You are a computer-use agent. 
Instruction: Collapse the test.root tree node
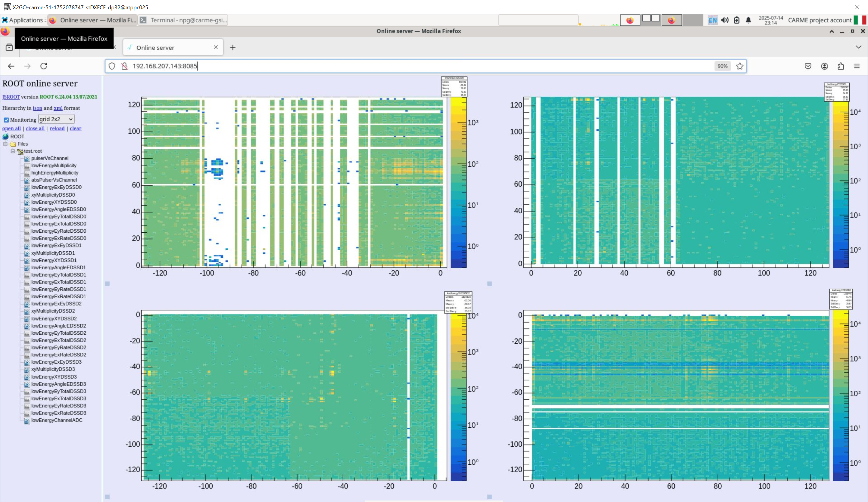pos(13,151)
